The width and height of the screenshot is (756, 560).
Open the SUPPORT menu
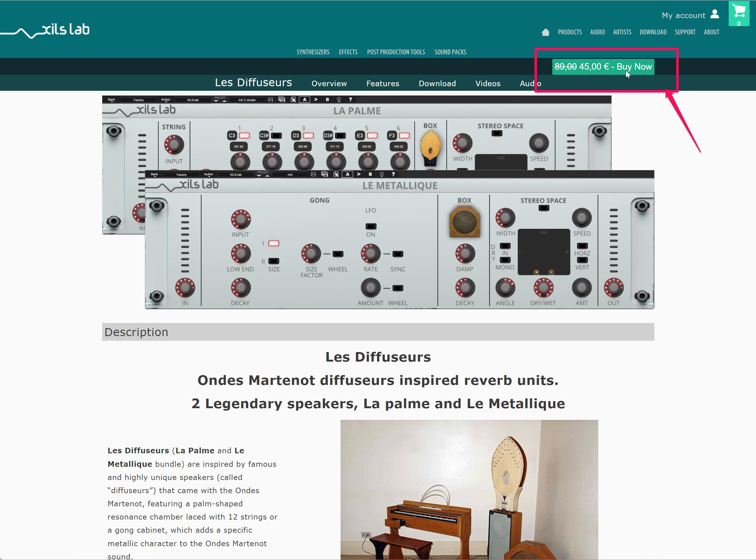pos(685,32)
